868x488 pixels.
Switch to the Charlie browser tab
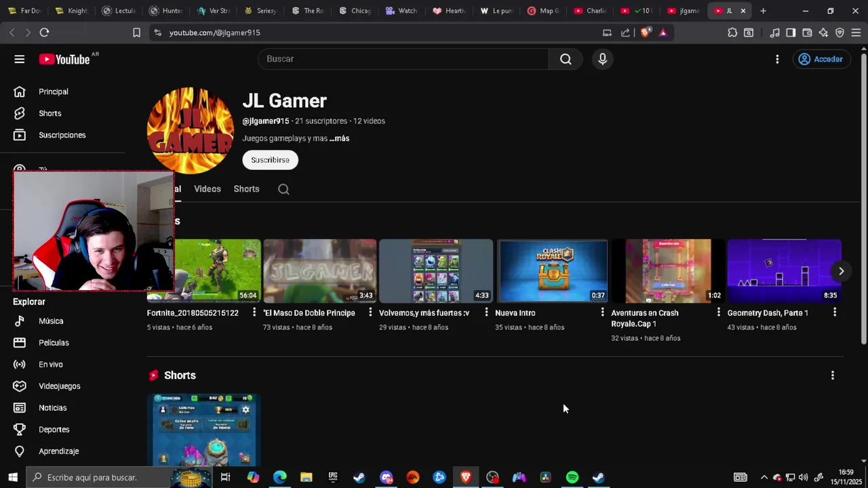(x=590, y=11)
